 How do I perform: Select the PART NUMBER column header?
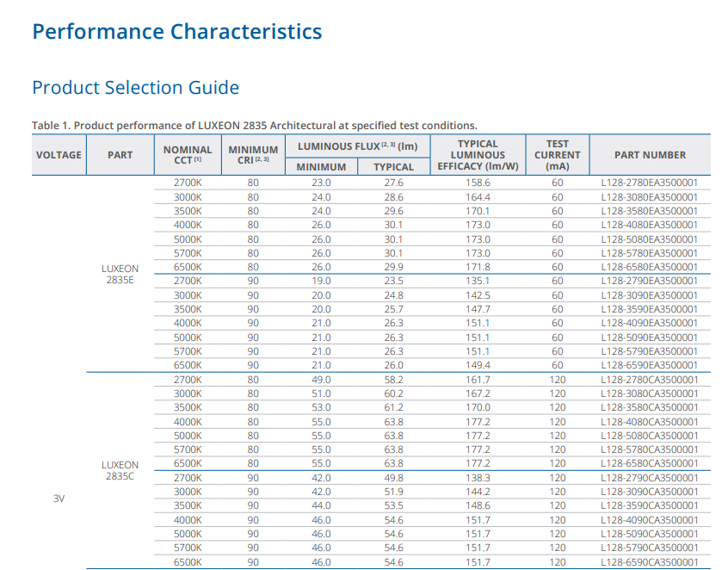650,155
